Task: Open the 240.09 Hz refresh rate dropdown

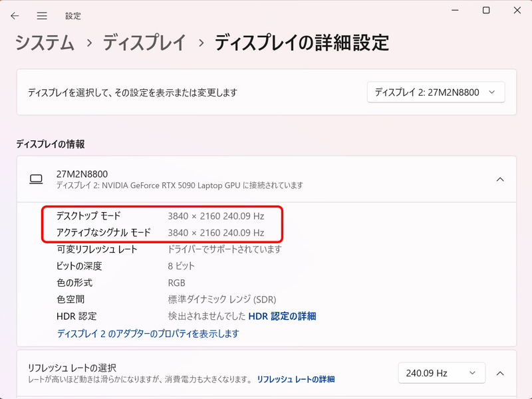Action: point(442,373)
